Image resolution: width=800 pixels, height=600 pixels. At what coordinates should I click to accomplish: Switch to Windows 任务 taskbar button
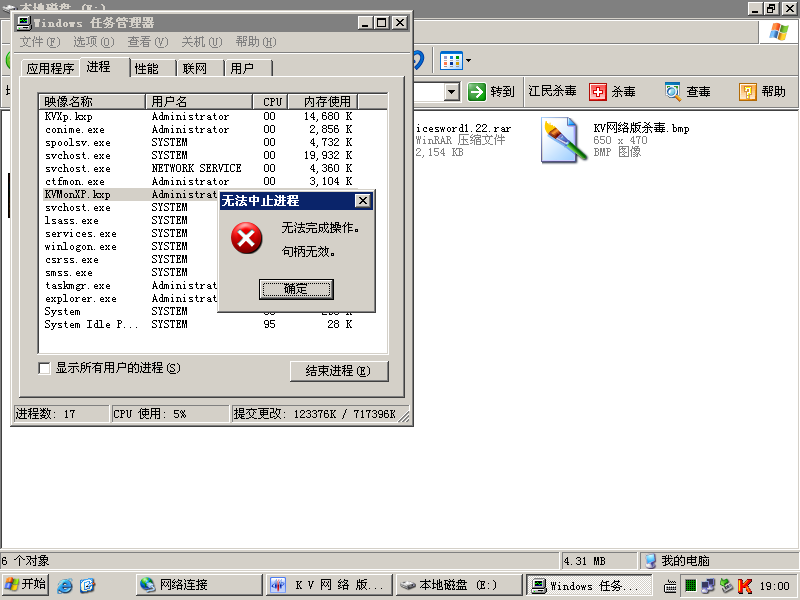[x=589, y=585]
